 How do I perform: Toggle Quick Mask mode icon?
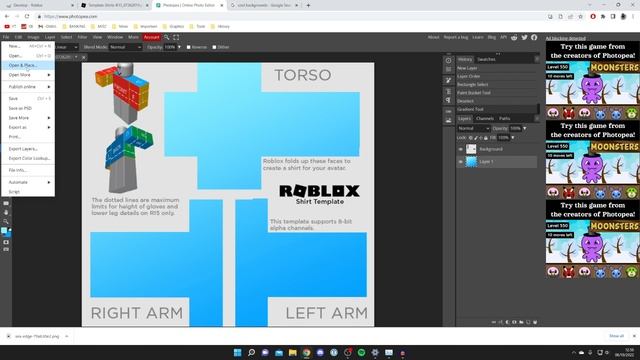click(6, 242)
